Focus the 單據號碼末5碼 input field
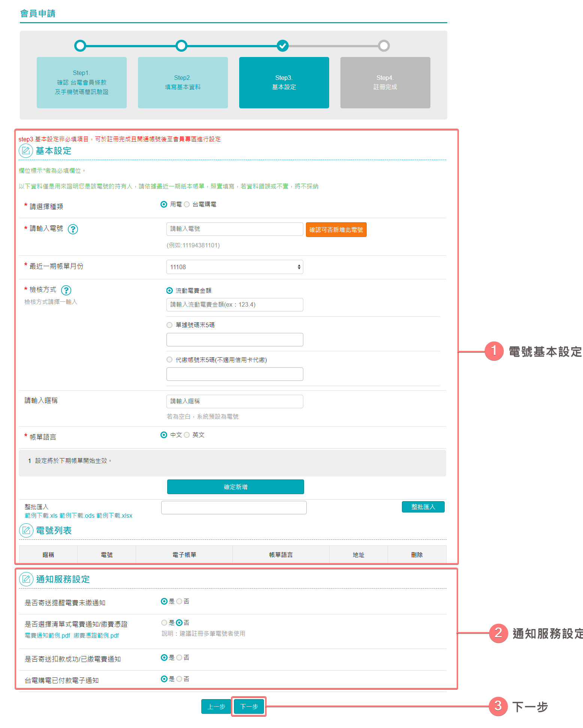 (x=235, y=340)
